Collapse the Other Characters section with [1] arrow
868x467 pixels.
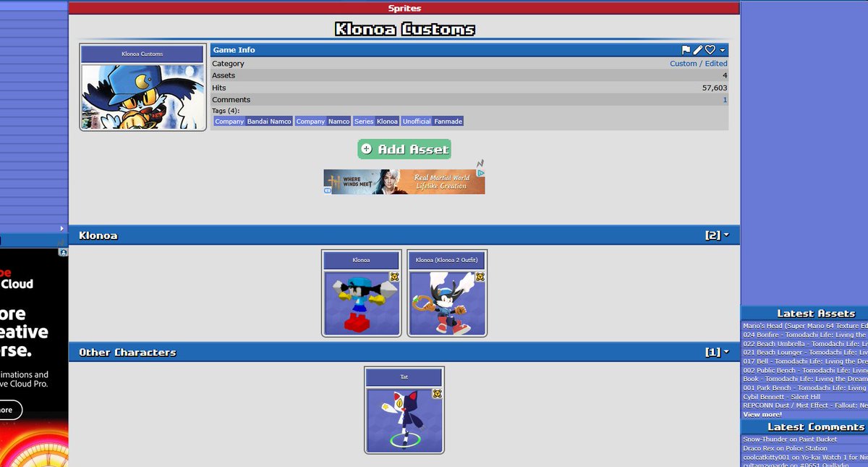coord(726,353)
